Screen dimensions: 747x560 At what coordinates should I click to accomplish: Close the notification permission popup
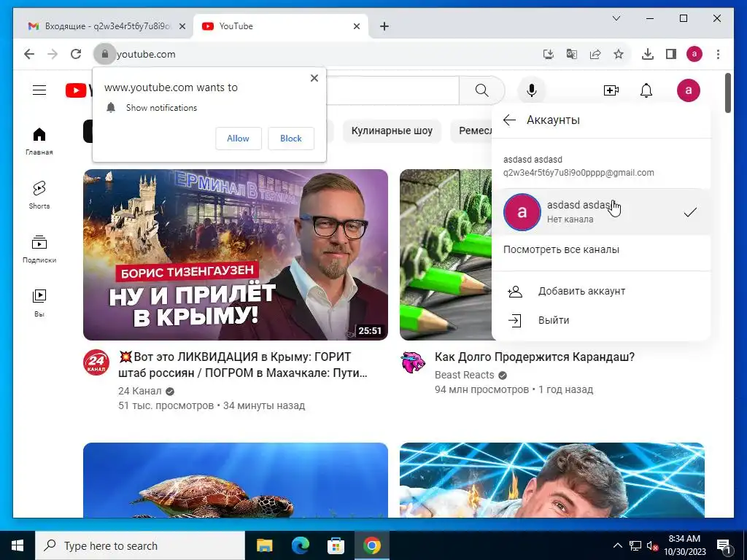(314, 78)
